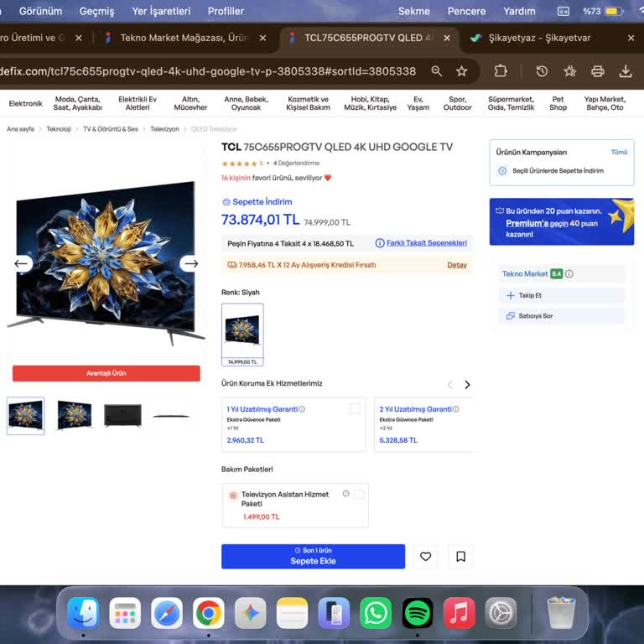The image size is (644, 644).
Task: Open System Settings from the dock
Action: coord(501,613)
